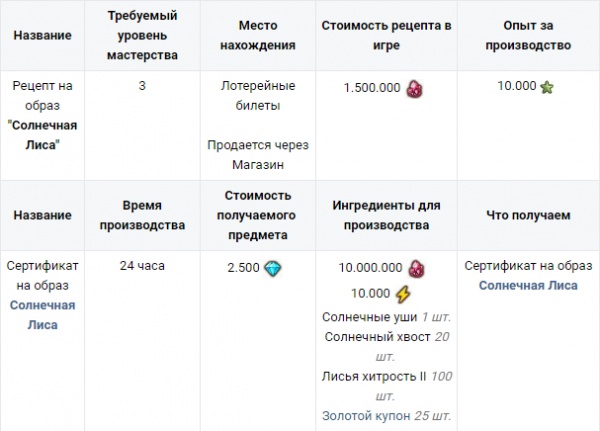Open Солнечная Лиса link under Что получаем
The width and height of the screenshot is (600, 431).
coord(528,285)
